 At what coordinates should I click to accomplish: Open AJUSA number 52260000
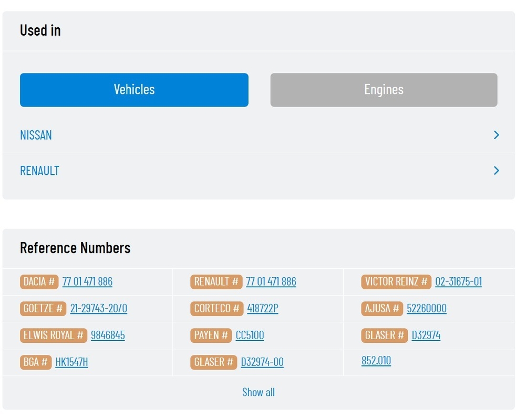[x=427, y=309]
